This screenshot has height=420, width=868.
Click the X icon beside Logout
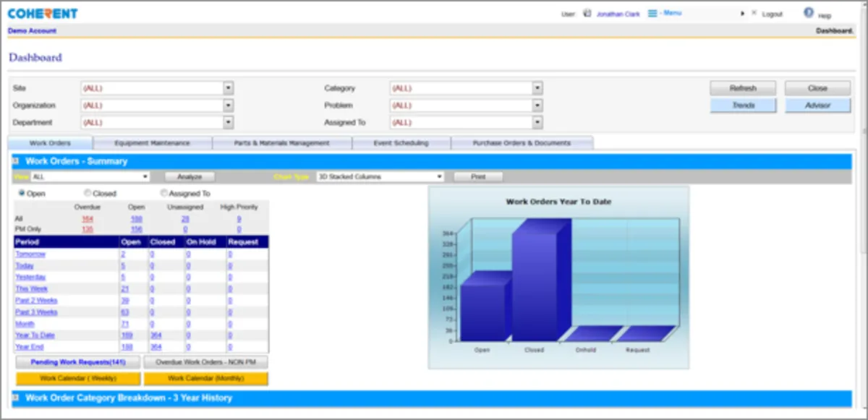[x=754, y=13]
